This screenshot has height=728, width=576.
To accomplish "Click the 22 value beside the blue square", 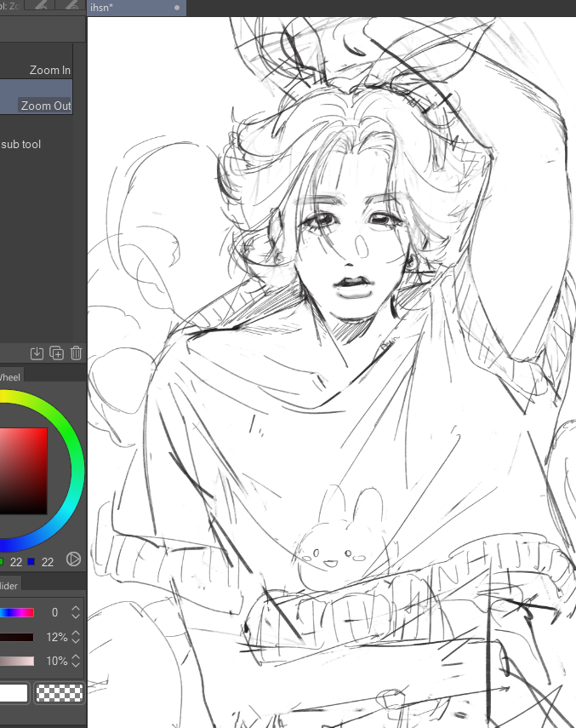I will point(48,562).
